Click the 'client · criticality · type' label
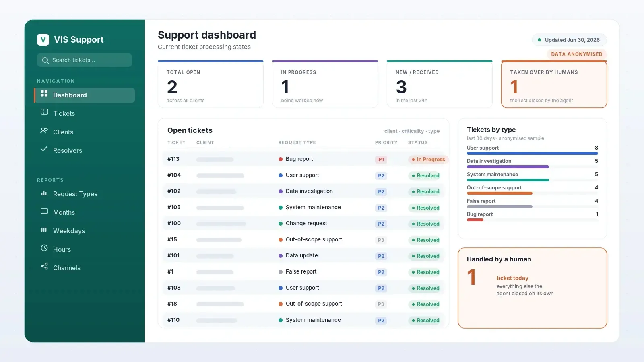Viewport: 644px width, 362px height. [x=412, y=131]
